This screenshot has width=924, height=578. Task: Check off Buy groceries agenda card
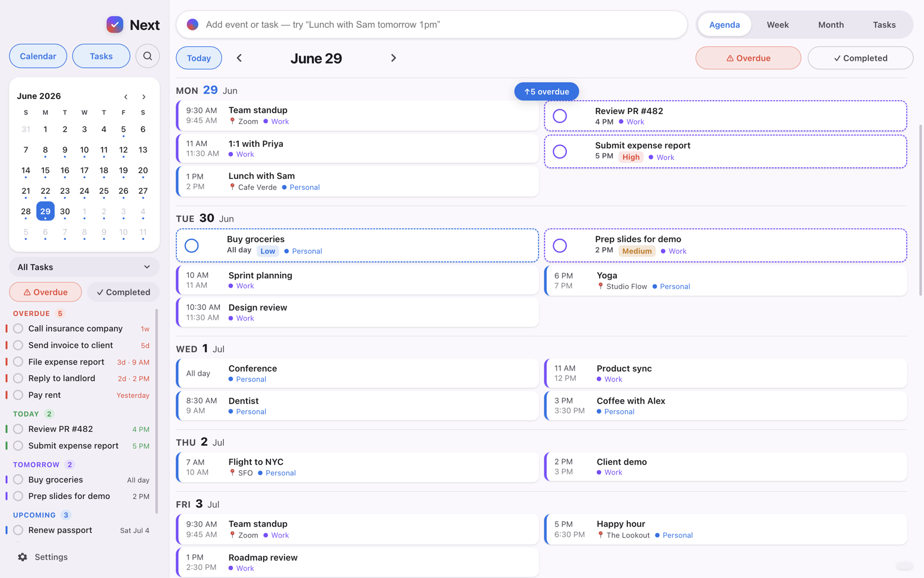click(192, 245)
